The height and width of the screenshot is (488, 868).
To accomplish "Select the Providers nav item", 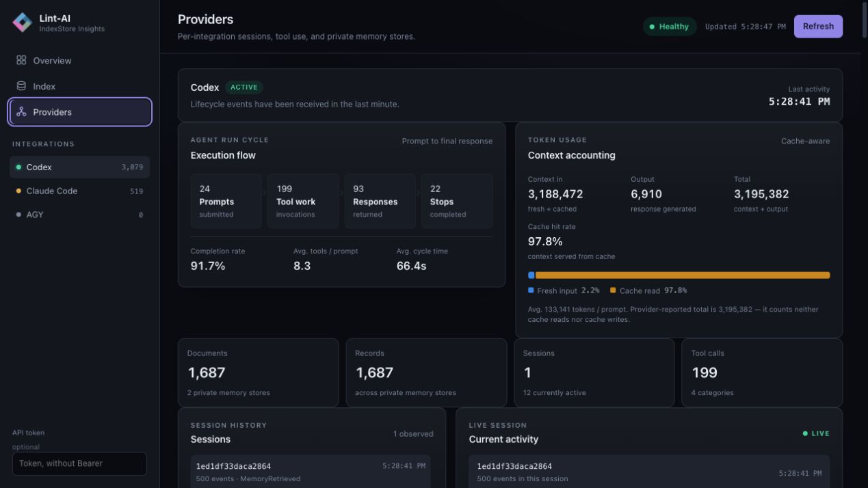I will click(x=80, y=112).
